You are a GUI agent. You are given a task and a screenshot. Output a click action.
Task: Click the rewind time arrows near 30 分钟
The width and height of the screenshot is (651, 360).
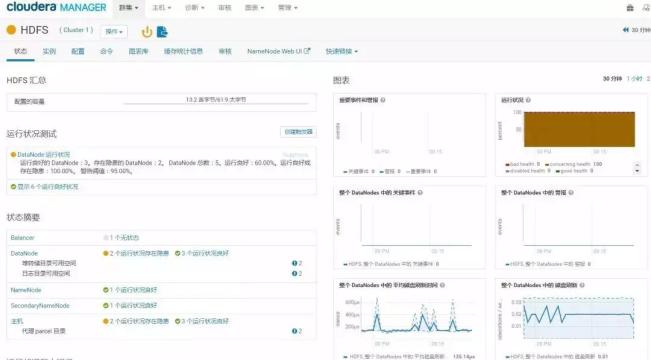(x=626, y=30)
